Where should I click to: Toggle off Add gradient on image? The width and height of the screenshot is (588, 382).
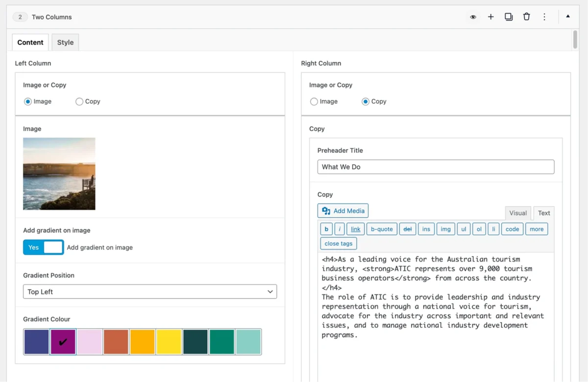pos(43,247)
